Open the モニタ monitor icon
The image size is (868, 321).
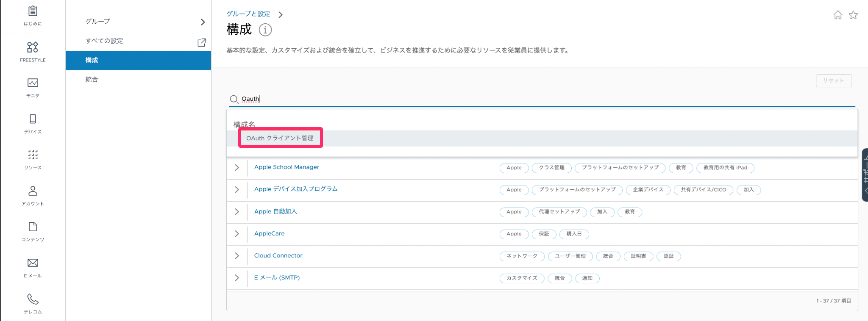tap(33, 83)
